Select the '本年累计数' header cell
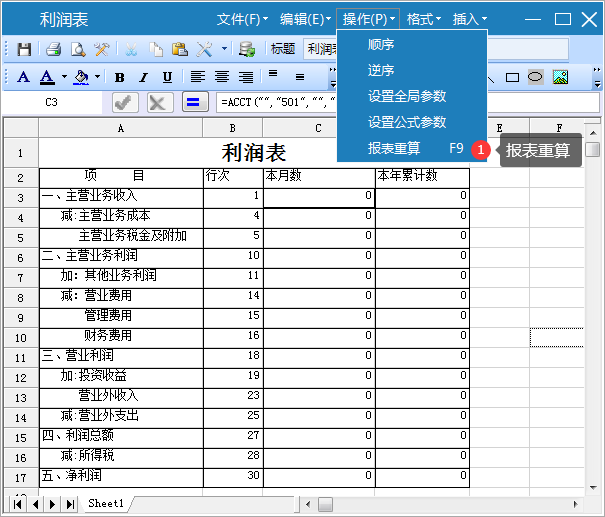The height and width of the screenshot is (517, 605). [422, 178]
